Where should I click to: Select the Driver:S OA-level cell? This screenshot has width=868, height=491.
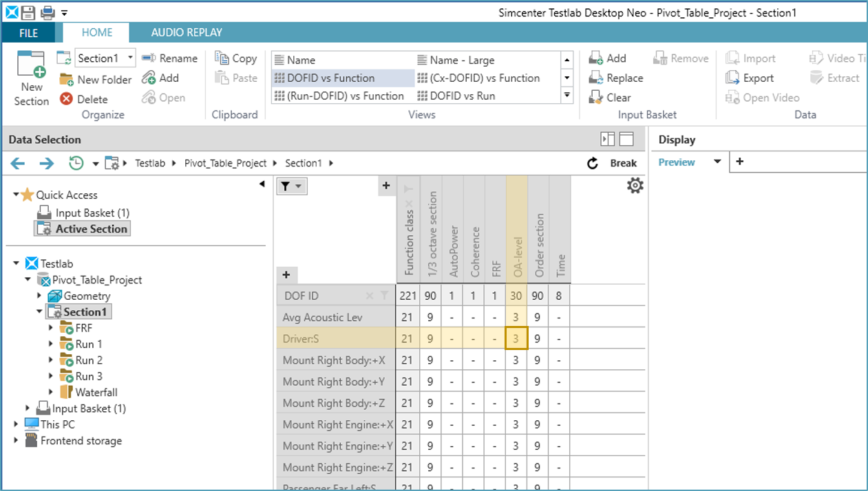(516, 338)
